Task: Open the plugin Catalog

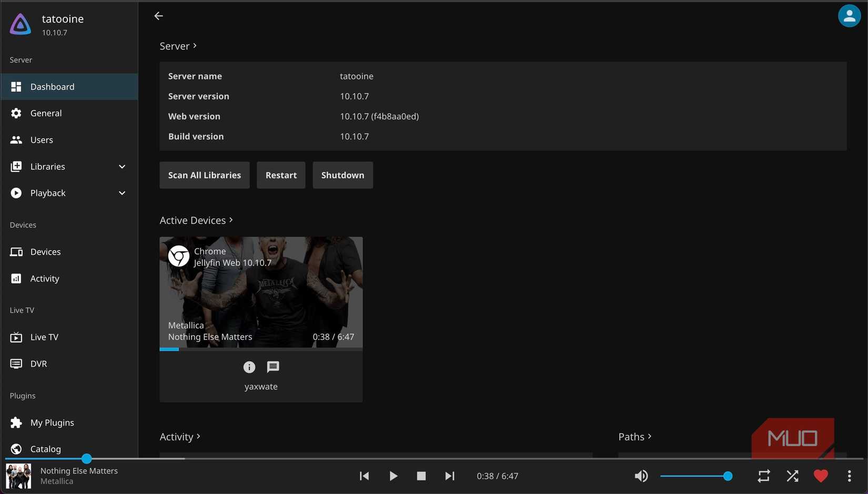Action: click(69, 449)
